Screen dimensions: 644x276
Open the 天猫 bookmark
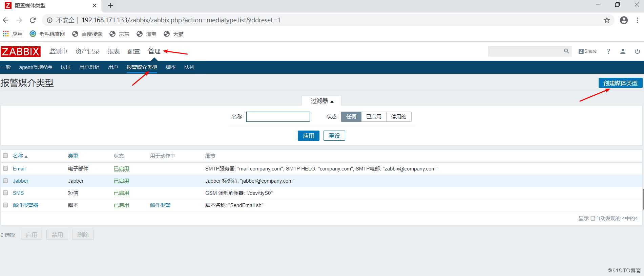click(x=173, y=34)
